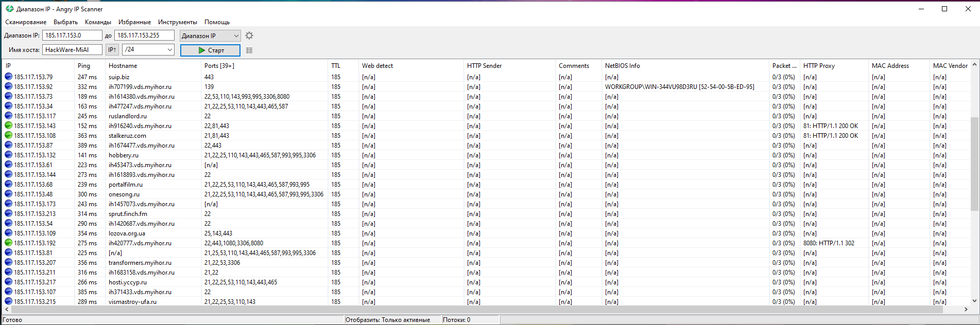Image resolution: width=980 pixels, height=325 pixels.
Task: Click the green status icon for 185.117.153.108
Action: 8,136
